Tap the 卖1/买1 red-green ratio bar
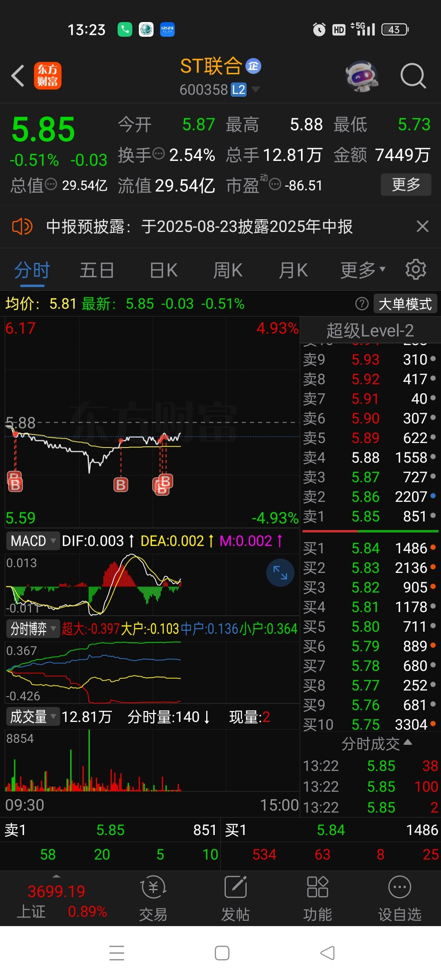Viewport: 441px width, 980px height. [370, 531]
